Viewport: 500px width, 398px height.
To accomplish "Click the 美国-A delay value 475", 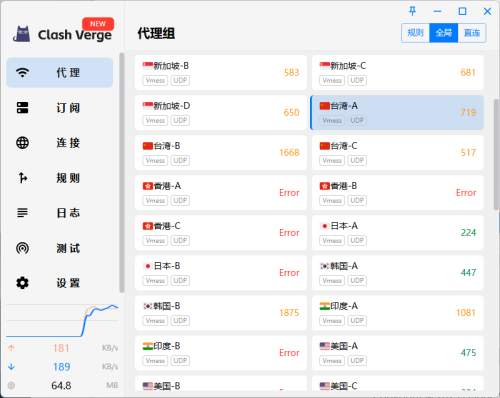I will click(468, 353).
